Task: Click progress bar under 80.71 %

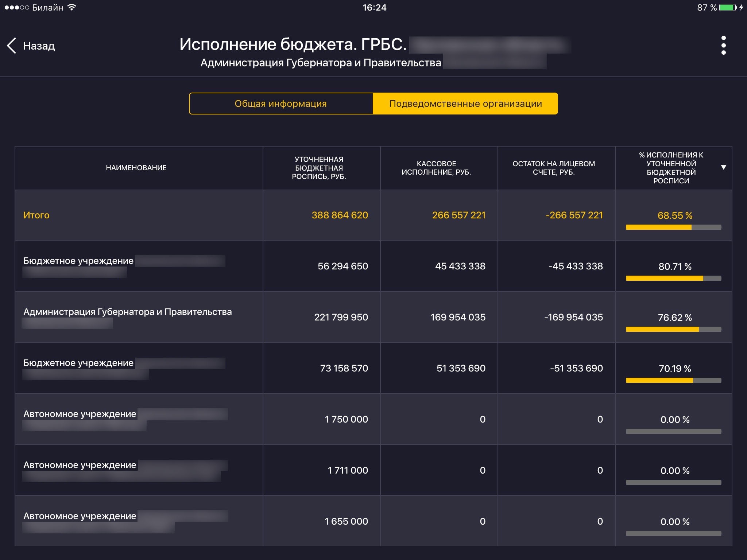Action: (x=673, y=278)
